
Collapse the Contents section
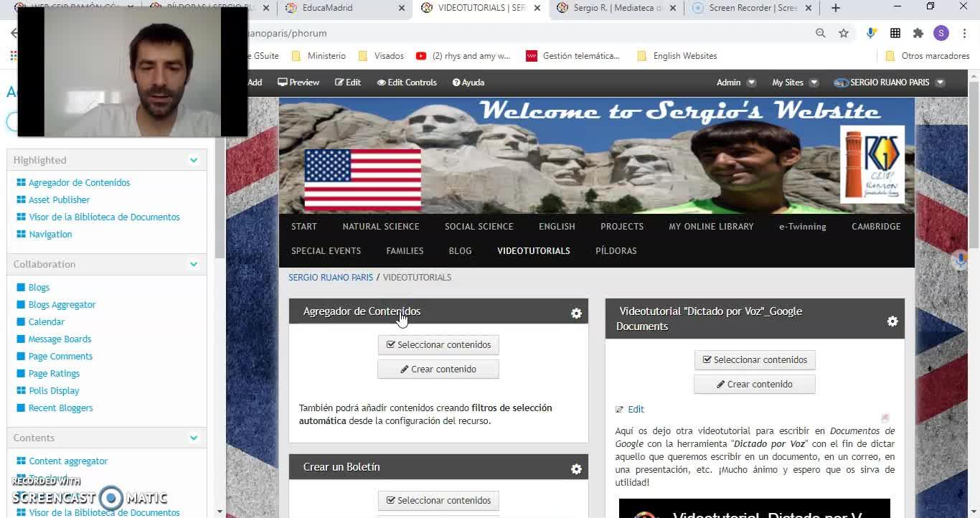click(194, 438)
